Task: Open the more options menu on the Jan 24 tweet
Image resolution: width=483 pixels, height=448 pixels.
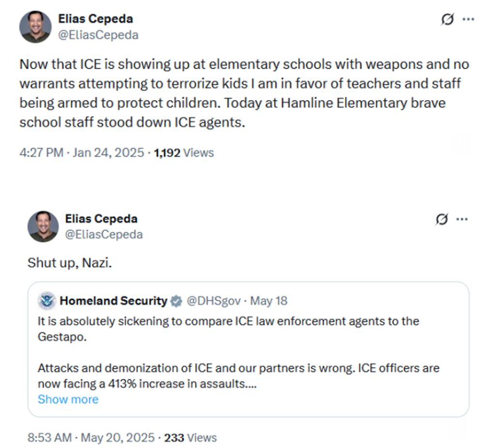Action: pos(468,19)
